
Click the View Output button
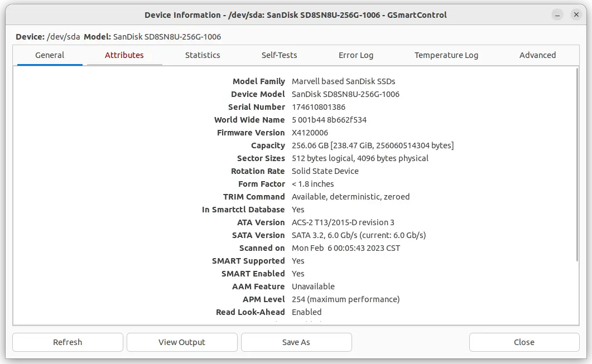[x=181, y=342]
